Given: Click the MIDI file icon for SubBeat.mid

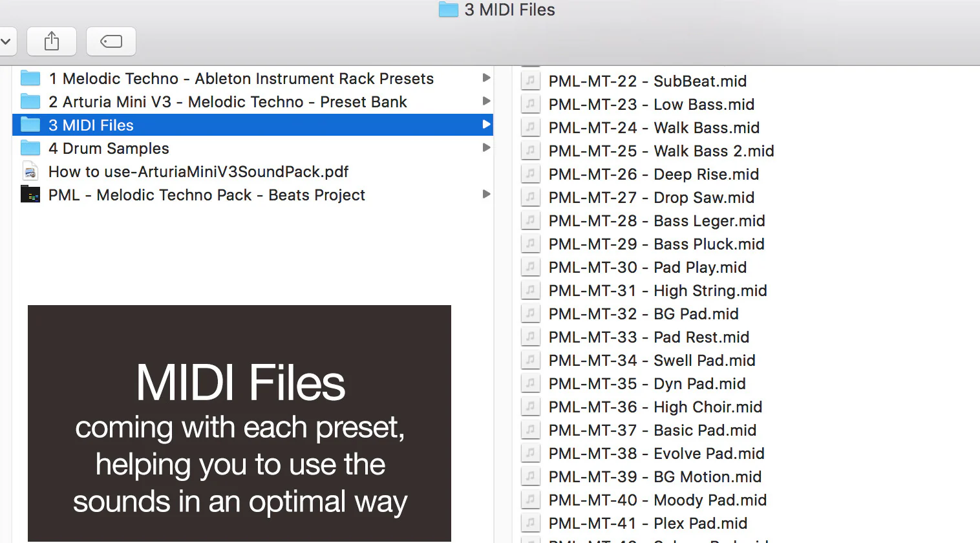Looking at the screenshot, I should point(530,81).
